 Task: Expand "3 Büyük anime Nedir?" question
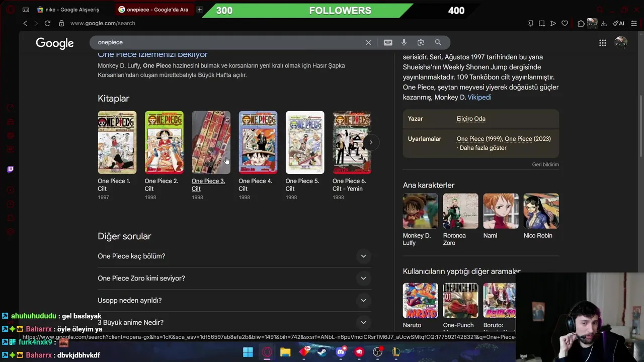(x=234, y=323)
